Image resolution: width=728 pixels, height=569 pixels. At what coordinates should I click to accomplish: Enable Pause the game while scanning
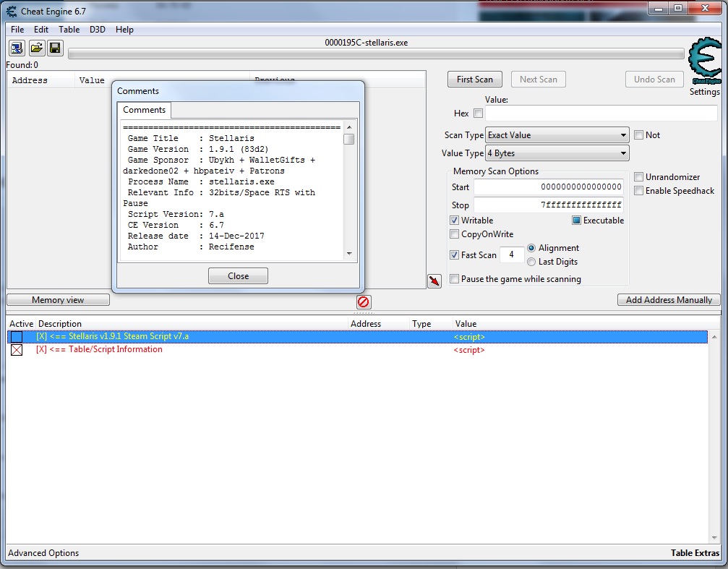455,278
